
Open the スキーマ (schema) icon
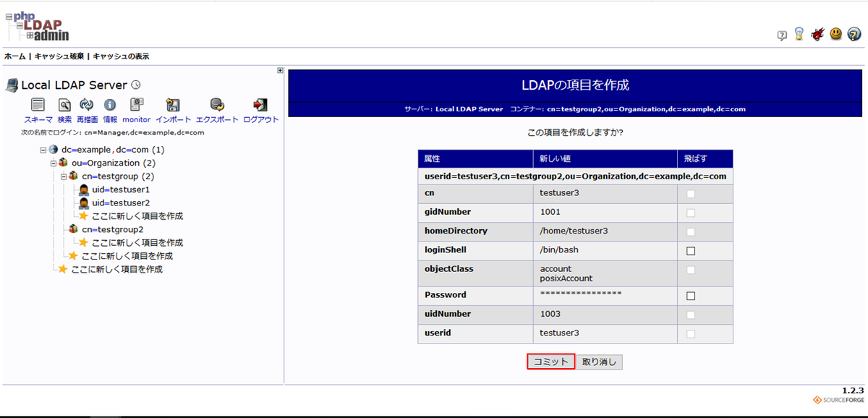38,105
